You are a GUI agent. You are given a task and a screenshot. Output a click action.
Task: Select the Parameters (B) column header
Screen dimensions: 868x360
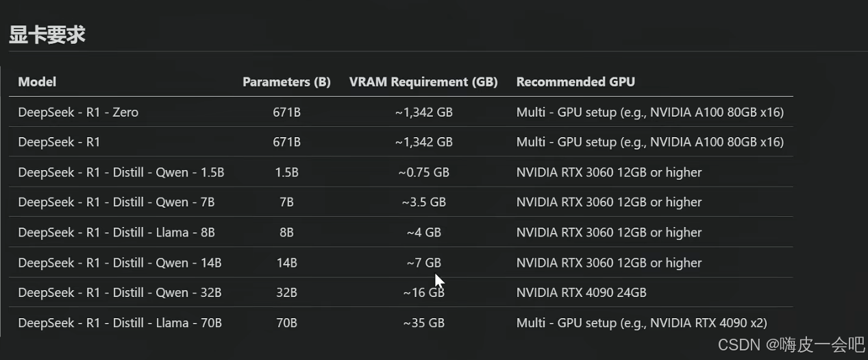286,82
